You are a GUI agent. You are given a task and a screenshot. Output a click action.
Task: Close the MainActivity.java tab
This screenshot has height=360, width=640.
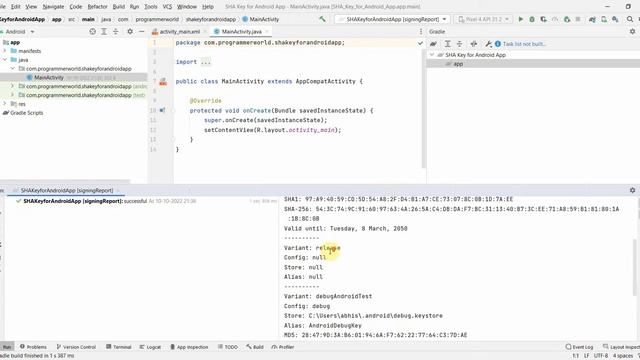tap(267, 31)
